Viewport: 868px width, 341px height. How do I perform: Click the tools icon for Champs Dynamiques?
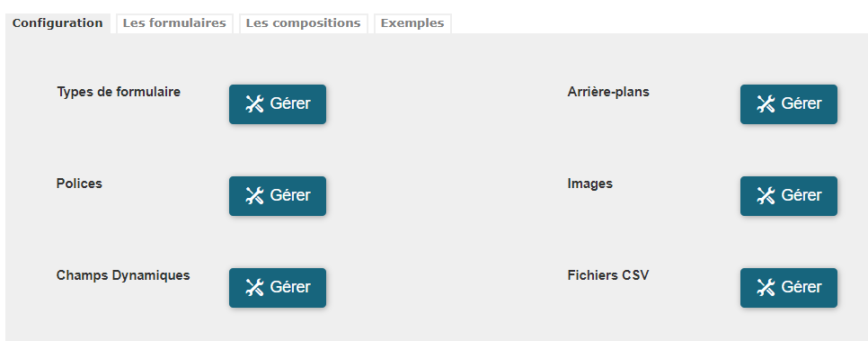click(254, 288)
